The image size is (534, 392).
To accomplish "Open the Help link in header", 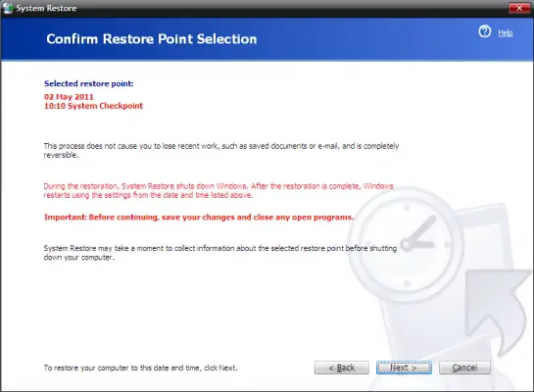I will tap(506, 32).
